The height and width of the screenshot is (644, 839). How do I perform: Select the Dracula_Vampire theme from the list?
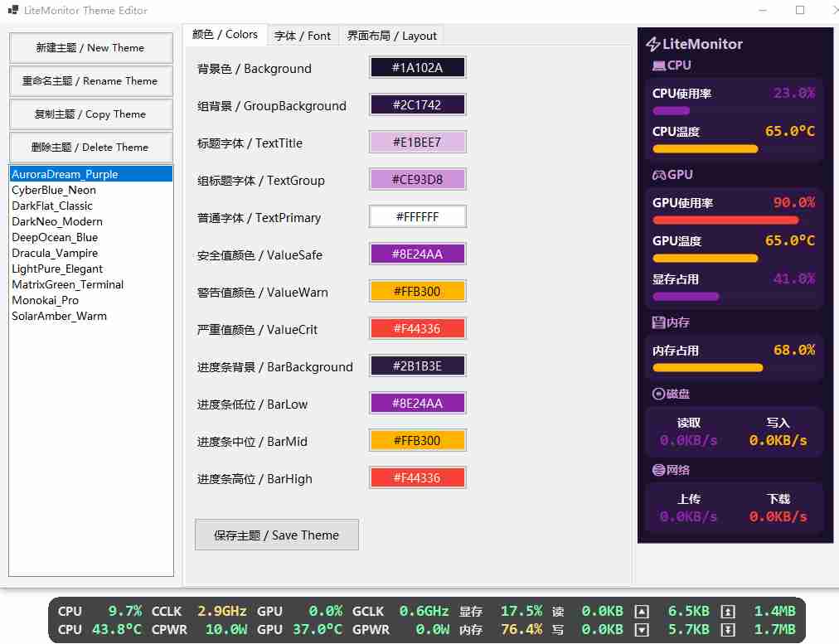click(x=55, y=253)
